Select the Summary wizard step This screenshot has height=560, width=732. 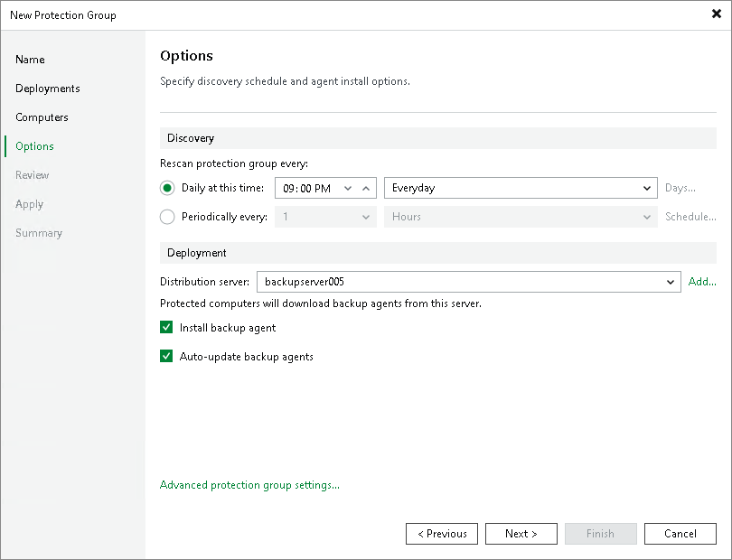pyautogui.click(x=38, y=233)
